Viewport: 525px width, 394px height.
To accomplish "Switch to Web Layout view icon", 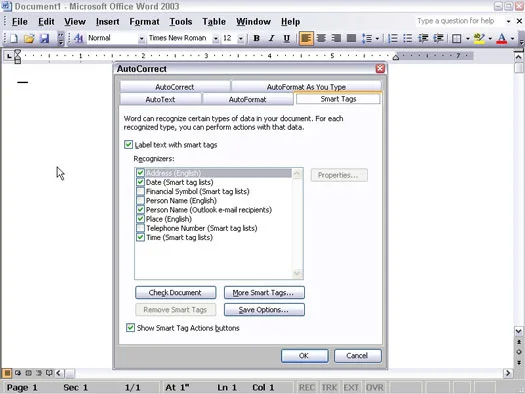I will 18,373.
